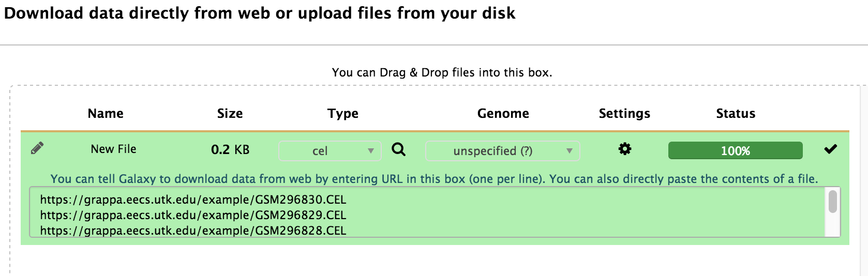Viewport: 868px width, 276px height.
Task: Click the Type column header
Action: 343,114
